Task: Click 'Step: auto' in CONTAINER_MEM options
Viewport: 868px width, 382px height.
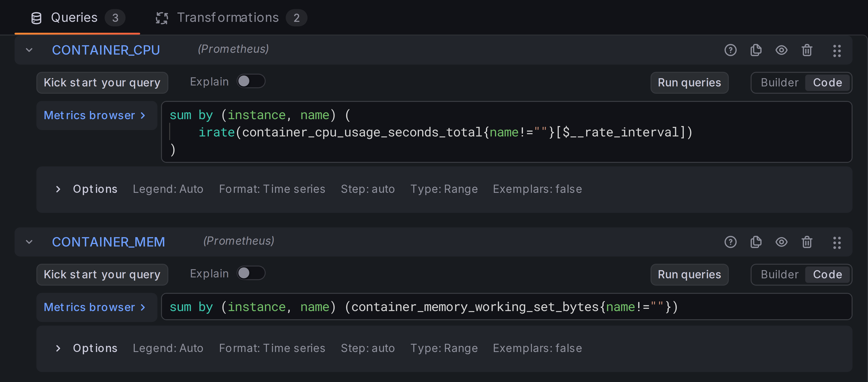Action: click(368, 348)
